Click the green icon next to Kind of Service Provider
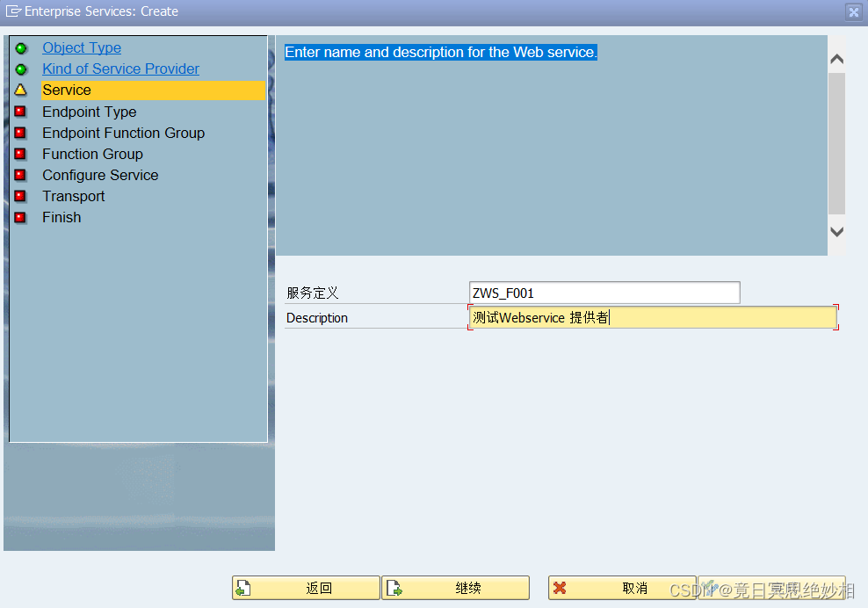 coord(20,69)
